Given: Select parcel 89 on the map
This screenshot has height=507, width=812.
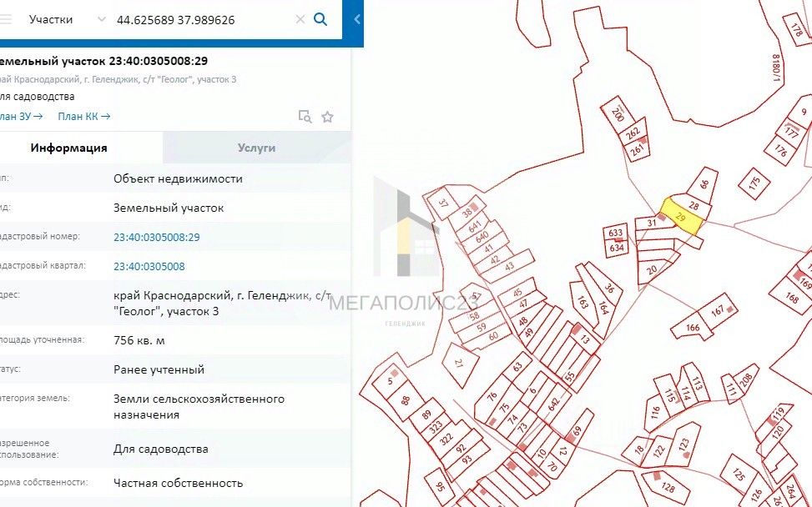Looking at the screenshot, I should 426,414.
